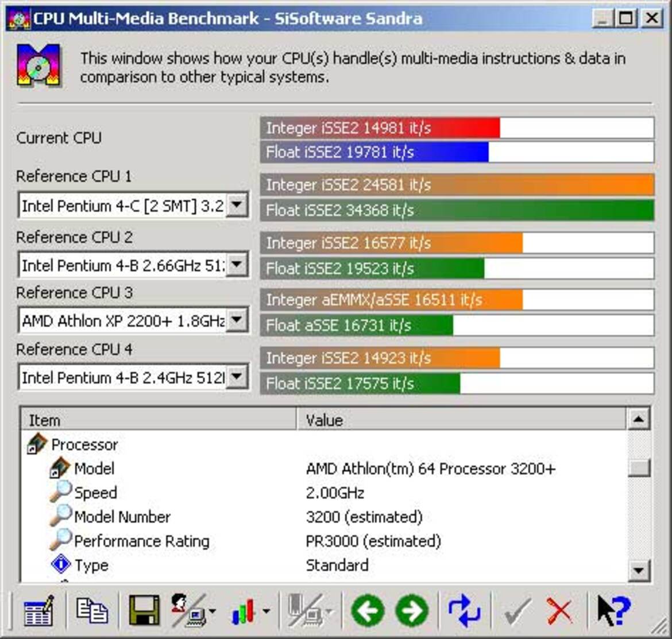The height and width of the screenshot is (639, 672).
Task: Click the Value column header
Action: click(461, 420)
